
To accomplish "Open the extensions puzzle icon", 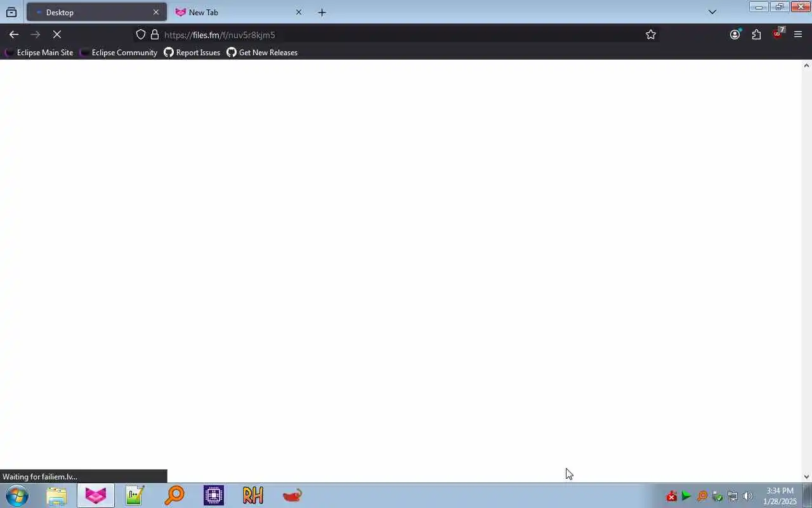I will pyautogui.click(x=756, y=34).
